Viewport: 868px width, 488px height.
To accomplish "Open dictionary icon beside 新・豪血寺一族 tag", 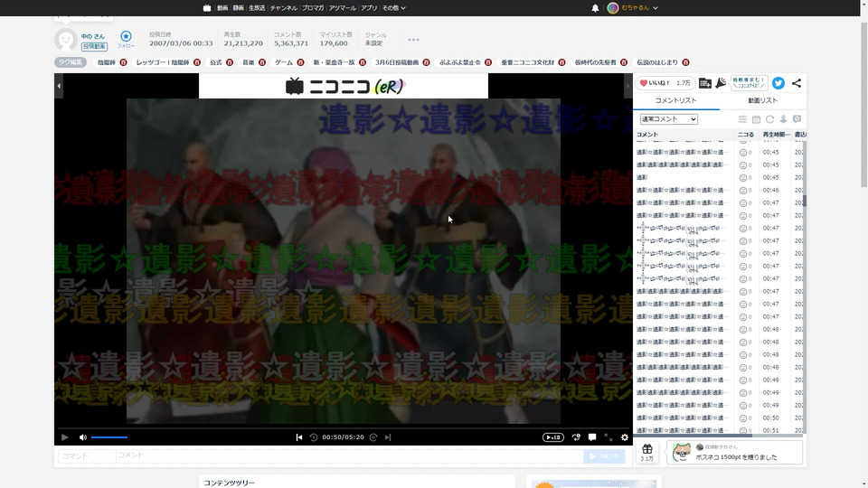I will 363,62.
